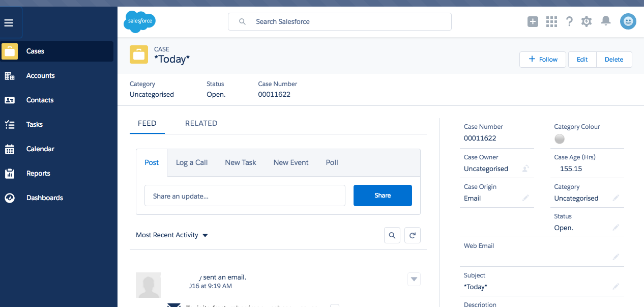Search this feed with magnifier icon

pos(392,235)
